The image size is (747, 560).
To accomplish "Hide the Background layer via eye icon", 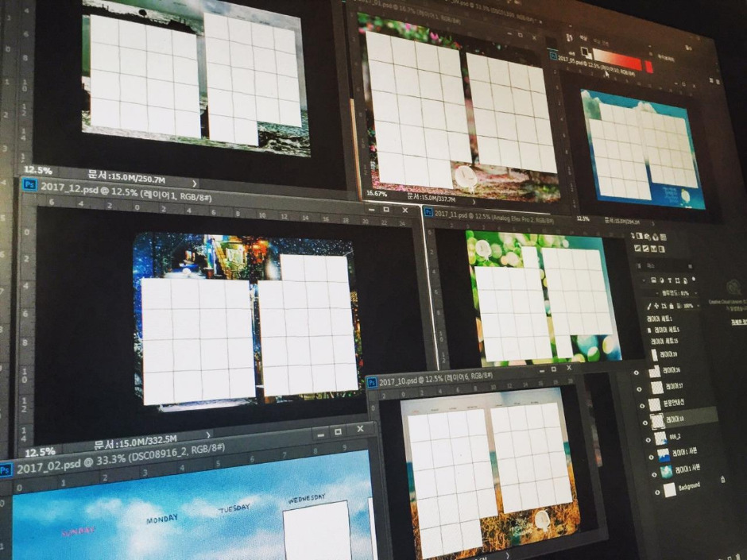I will pos(657,492).
